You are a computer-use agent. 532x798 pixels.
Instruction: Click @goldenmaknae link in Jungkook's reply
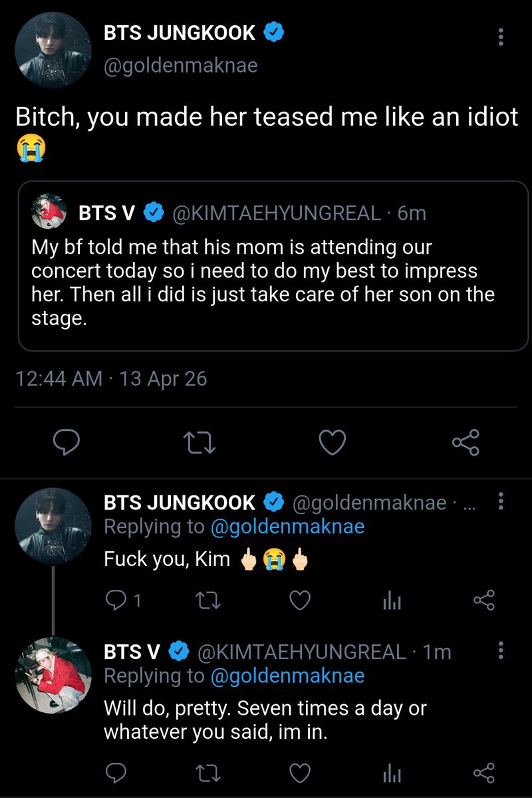[x=287, y=527]
